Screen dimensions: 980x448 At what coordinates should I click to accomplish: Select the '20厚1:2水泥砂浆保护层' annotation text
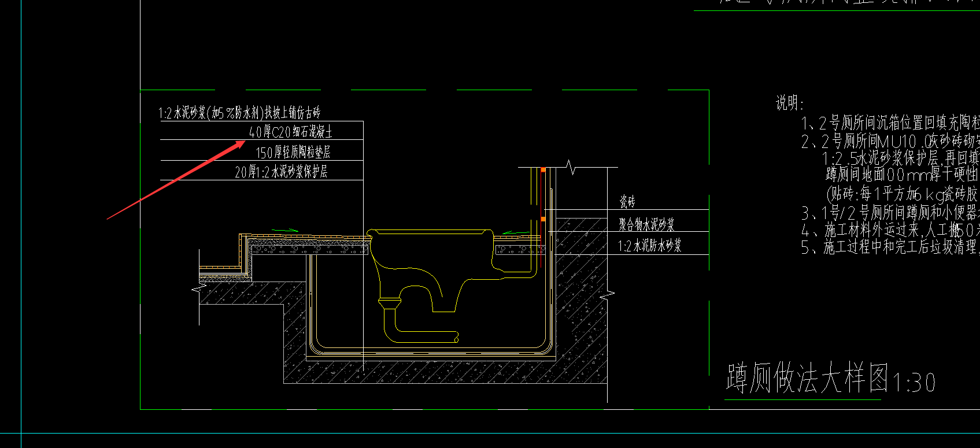pyautogui.click(x=282, y=172)
